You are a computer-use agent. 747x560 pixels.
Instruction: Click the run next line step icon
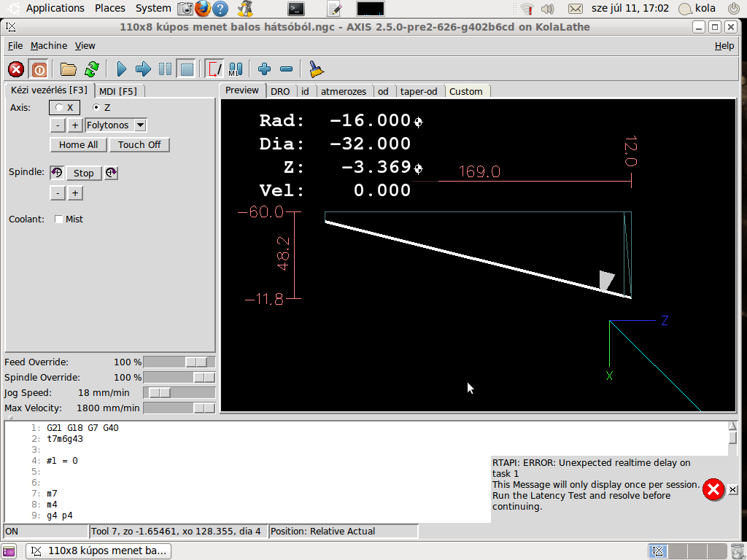point(143,69)
